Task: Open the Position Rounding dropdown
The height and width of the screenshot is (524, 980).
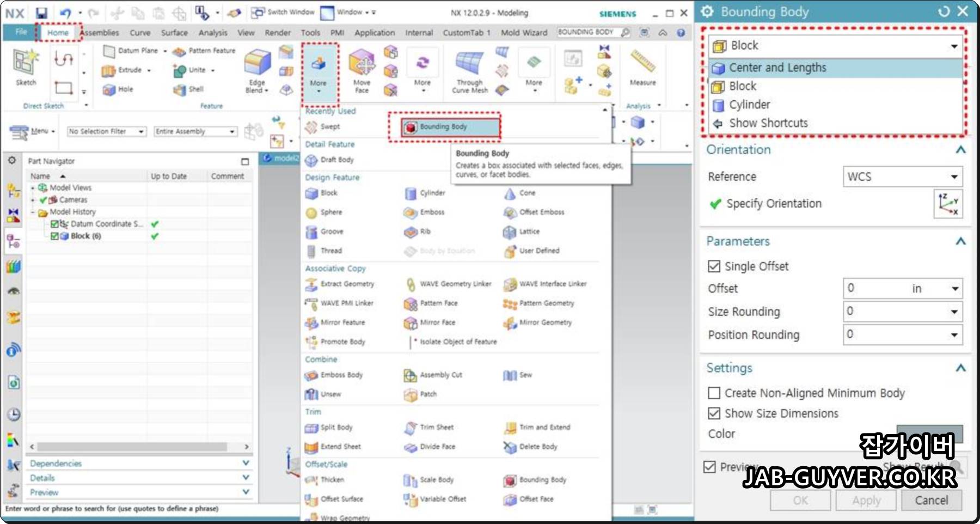Action: pyautogui.click(x=954, y=335)
